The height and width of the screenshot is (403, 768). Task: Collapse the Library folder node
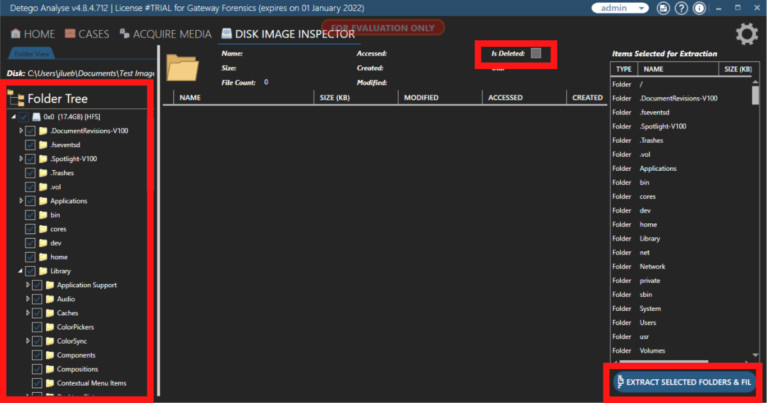tap(21, 271)
